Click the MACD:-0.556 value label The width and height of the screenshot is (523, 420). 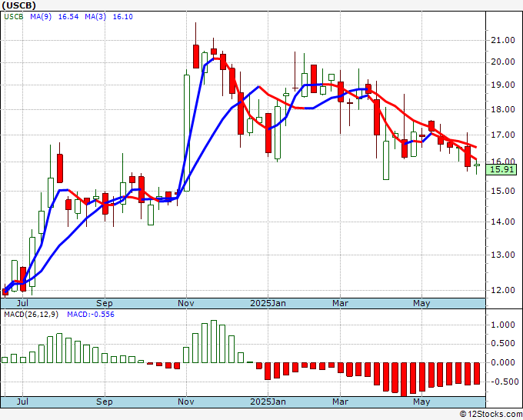click(x=91, y=315)
